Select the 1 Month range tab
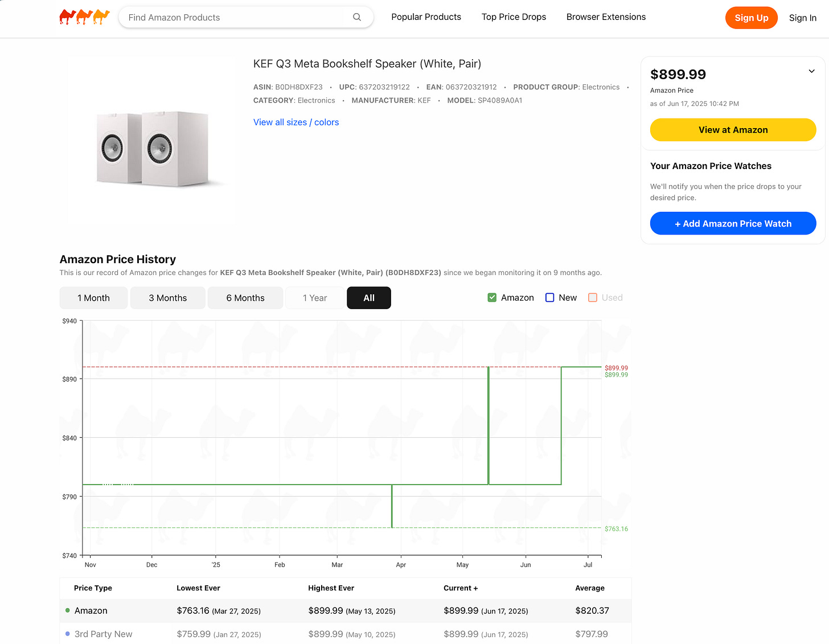The image size is (829, 644). (x=93, y=298)
